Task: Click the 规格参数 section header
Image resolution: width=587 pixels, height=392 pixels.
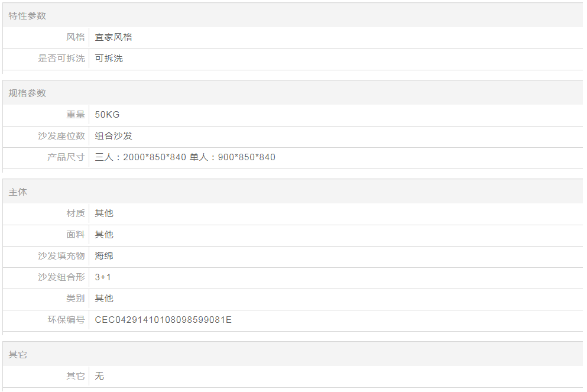Action: click(x=27, y=93)
